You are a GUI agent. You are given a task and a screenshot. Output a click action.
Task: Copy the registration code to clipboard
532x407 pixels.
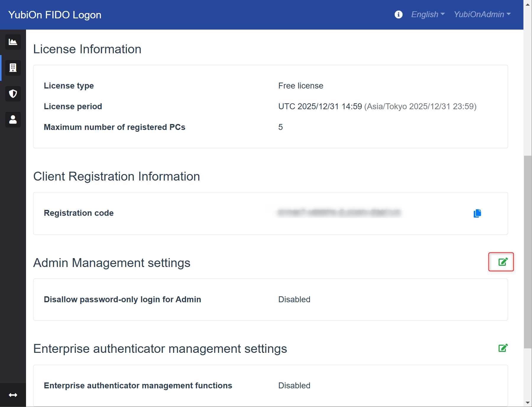(477, 213)
